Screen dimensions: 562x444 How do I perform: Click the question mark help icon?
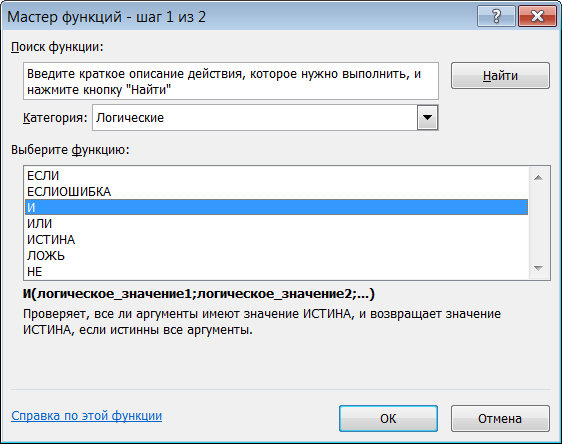click(496, 16)
